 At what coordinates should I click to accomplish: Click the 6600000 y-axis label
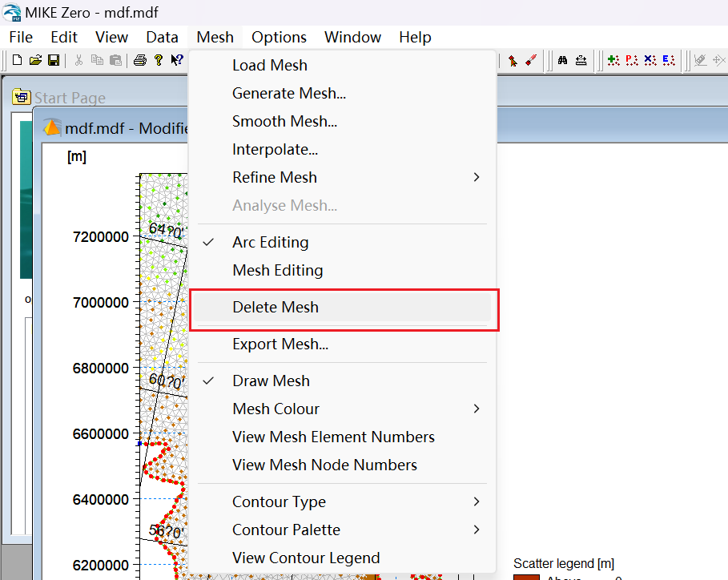coord(101,433)
